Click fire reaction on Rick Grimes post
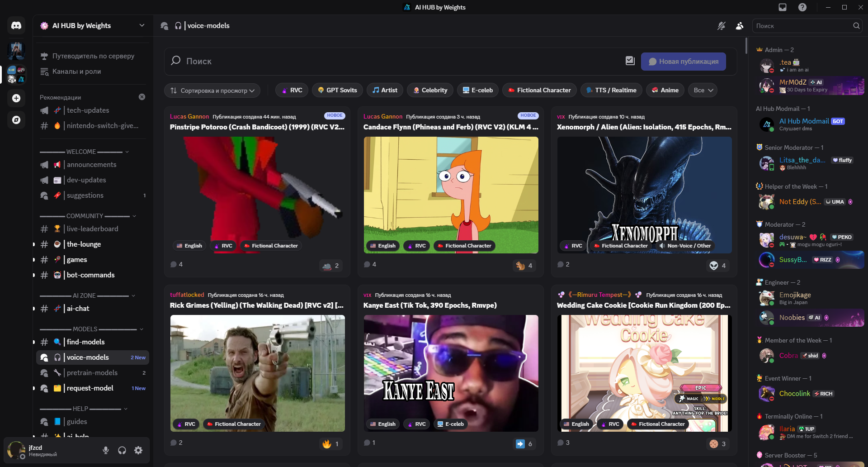Screen dimensions: 868x467 pos(331,444)
